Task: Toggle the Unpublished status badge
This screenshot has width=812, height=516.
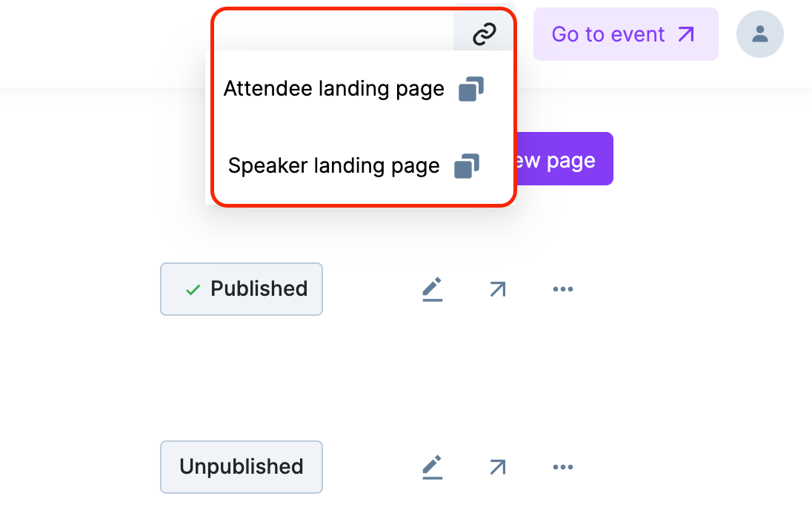Action: coord(242,467)
